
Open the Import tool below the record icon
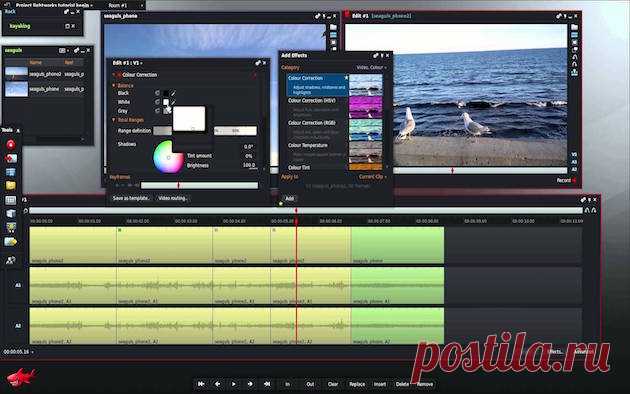(x=11, y=158)
